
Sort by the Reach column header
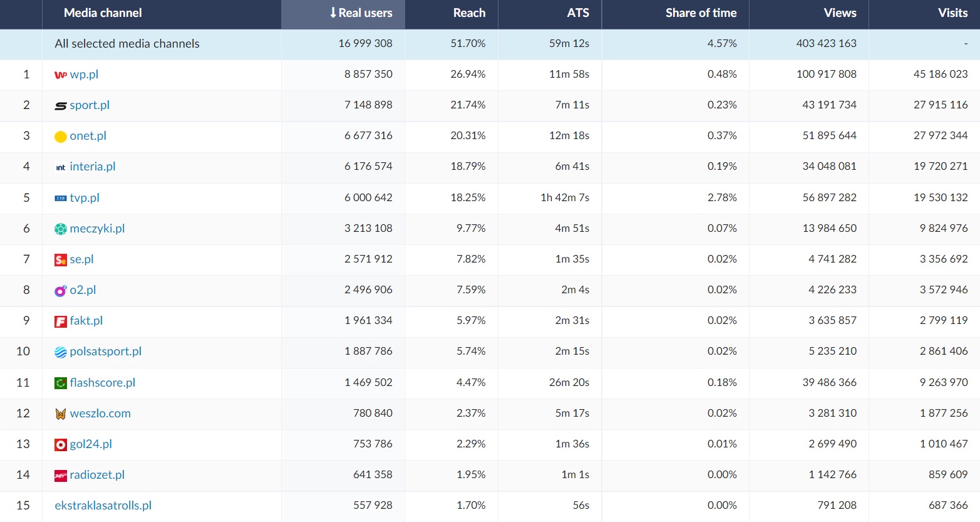point(469,13)
